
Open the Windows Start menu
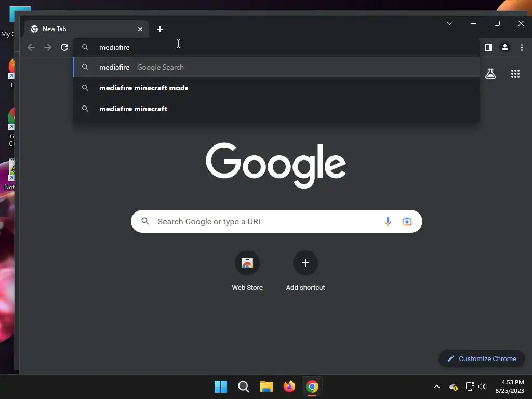(220, 387)
